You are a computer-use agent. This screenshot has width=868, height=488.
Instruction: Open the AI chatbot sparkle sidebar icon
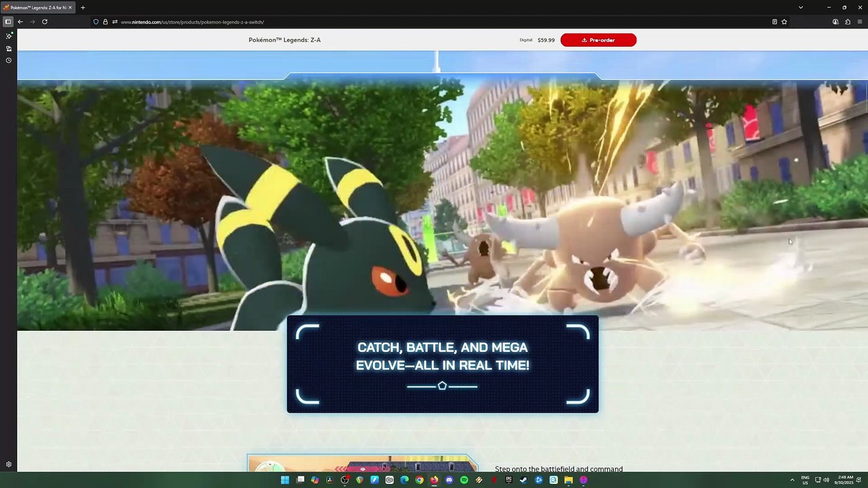(9, 36)
